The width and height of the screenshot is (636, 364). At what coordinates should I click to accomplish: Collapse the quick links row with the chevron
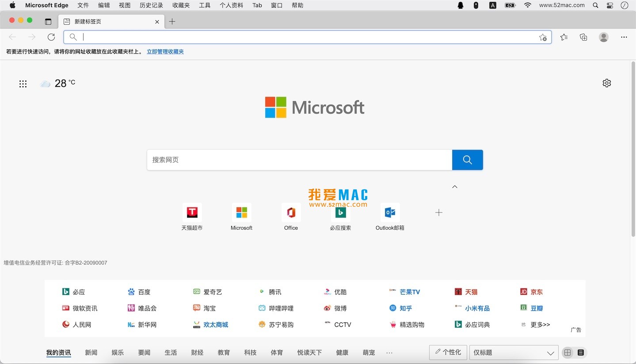click(x=454, y=186)
